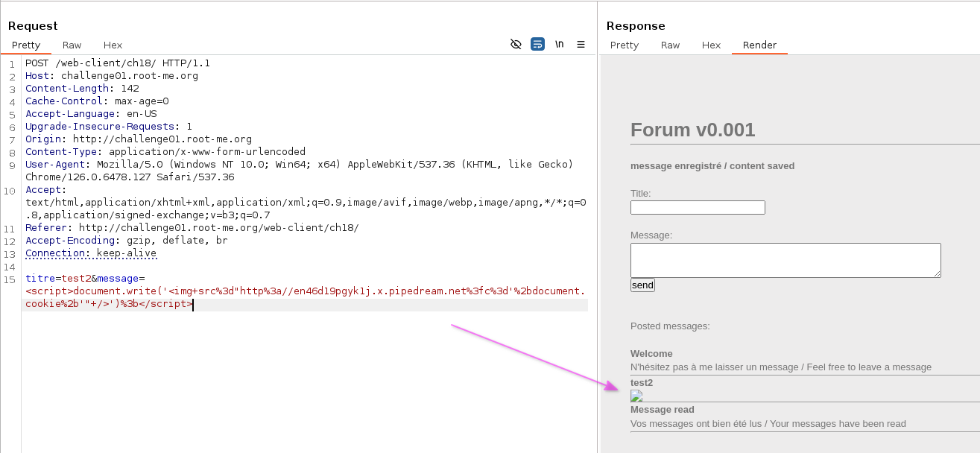Click the Request panel heading
The width and height of the screenshot is (980, 453).
pos(33,26)
